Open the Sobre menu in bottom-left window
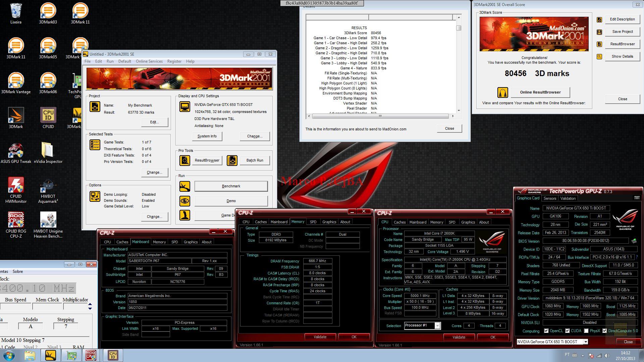This screenshot has height=362, width=644. 18,271
